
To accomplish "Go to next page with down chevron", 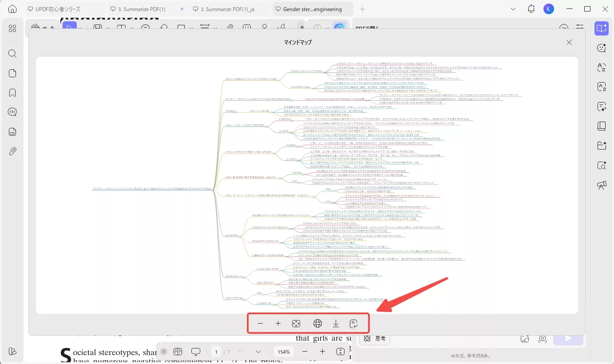I will pyautogui.click(x=258, y=352).
